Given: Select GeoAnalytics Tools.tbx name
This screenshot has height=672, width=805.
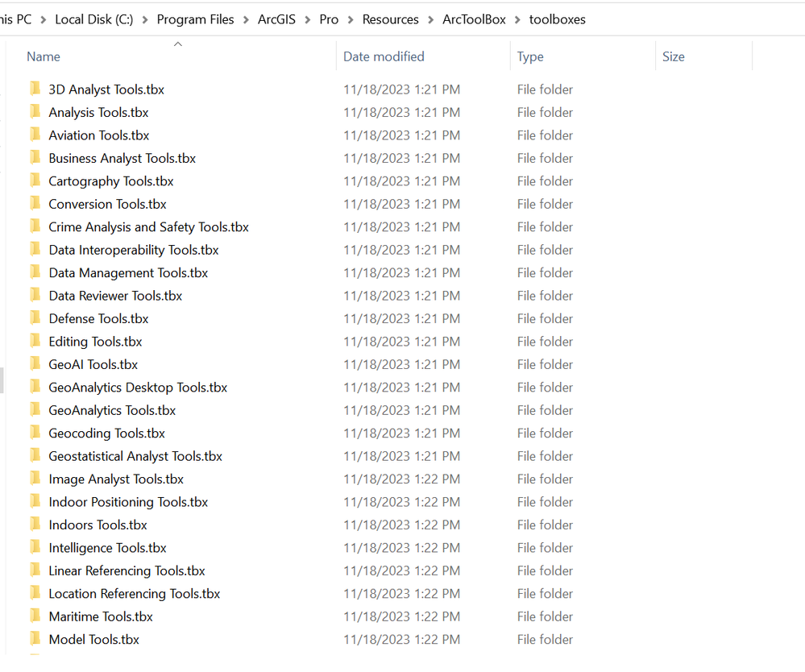Looking at the screenshot, I should click(112, 410).
